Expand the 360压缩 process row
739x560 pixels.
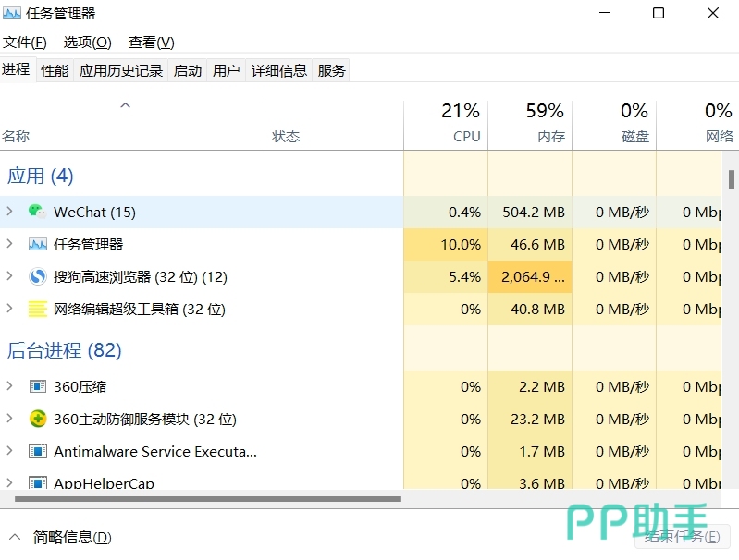[x=9, y=386]
